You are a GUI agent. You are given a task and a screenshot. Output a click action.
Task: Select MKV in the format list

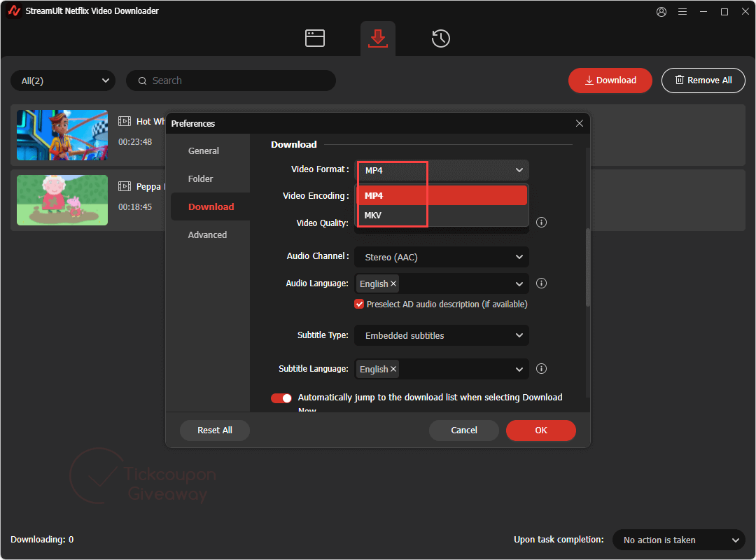click(442, 215)
